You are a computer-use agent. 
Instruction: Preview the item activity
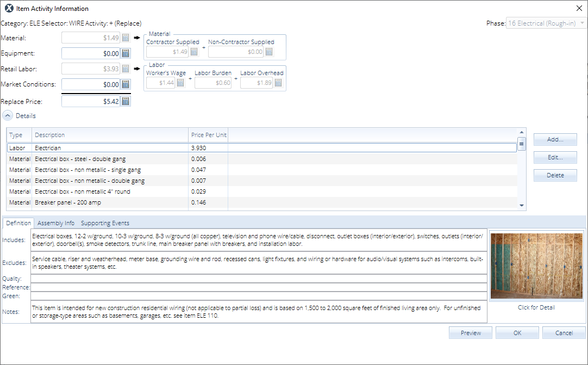click(x=470, y=332)
